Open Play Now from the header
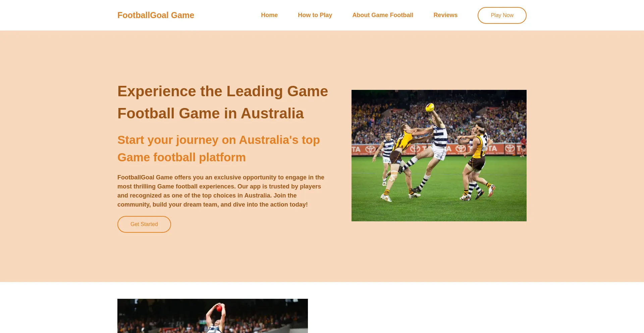 tap(502, 15)
